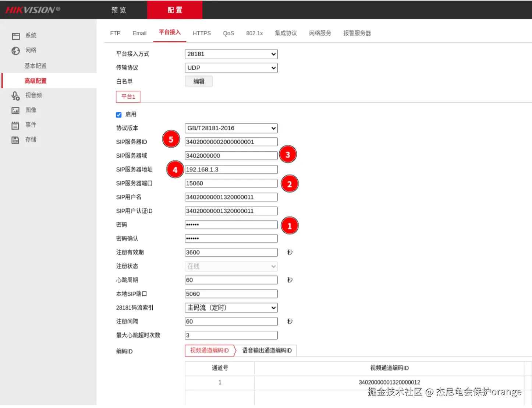Image resolution: width=532 pixels, height=408 pixels.
Task: Switch to the 预览 preview tab
Action: click(x=119, y=10)
